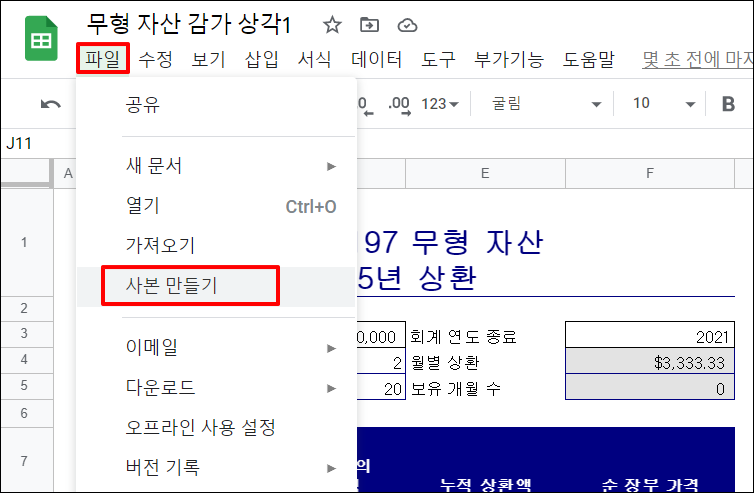
Task: Click the increase decimal places (.00) icon
Action: point(398,104)
